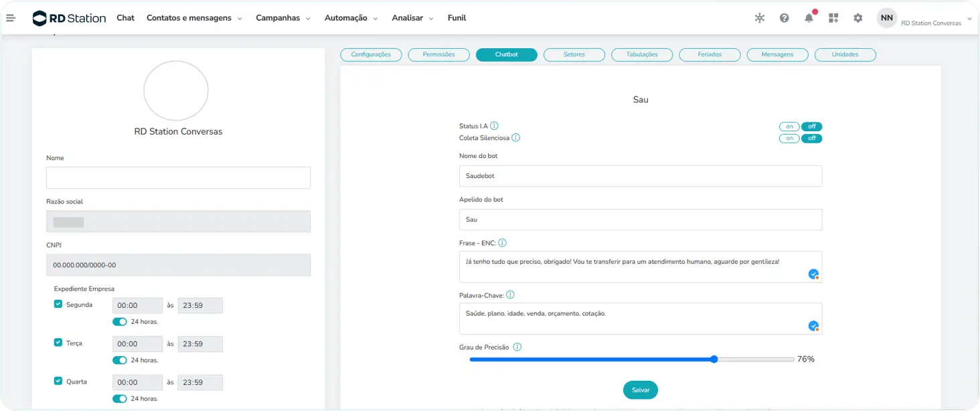The height and width of the screenshot is (411, 980).
Task: Click check icon in Frase - ENC field
Action: (813, 274)
